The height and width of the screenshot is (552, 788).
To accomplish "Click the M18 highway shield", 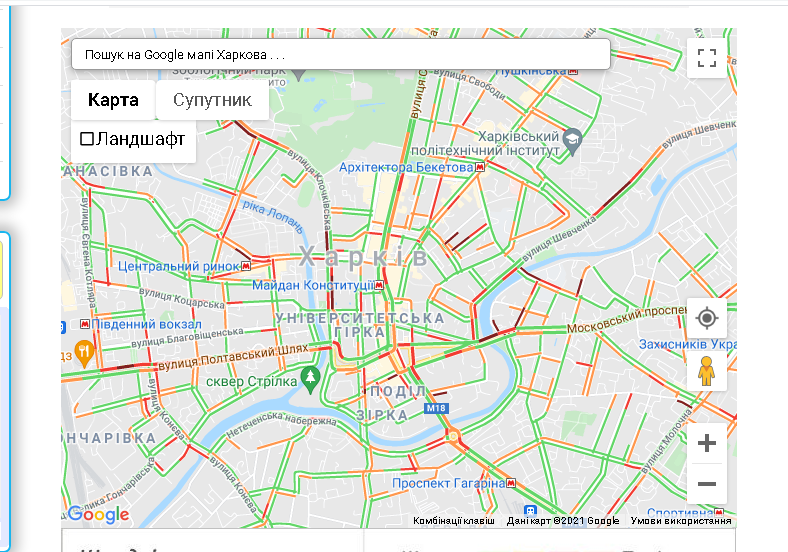I will [x=436, y=408].
